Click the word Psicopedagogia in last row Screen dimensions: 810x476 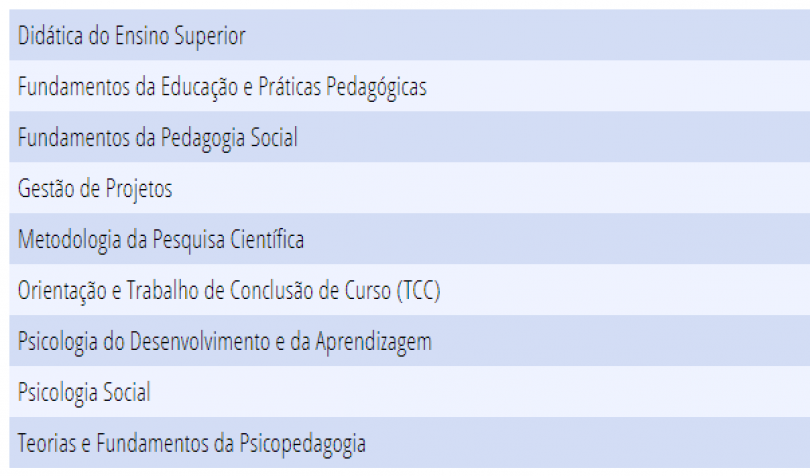tap(302, 444)
